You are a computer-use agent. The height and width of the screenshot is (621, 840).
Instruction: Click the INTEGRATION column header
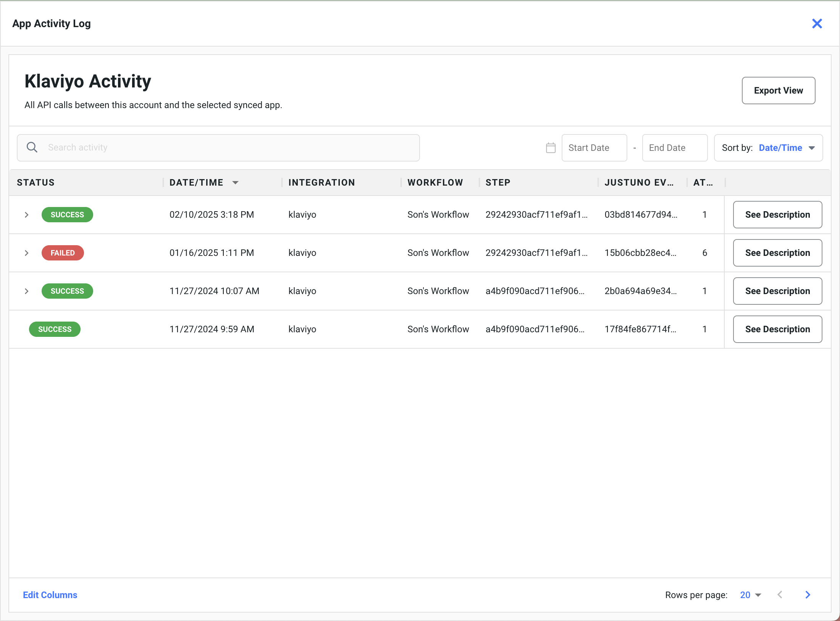tap(321, 183)
